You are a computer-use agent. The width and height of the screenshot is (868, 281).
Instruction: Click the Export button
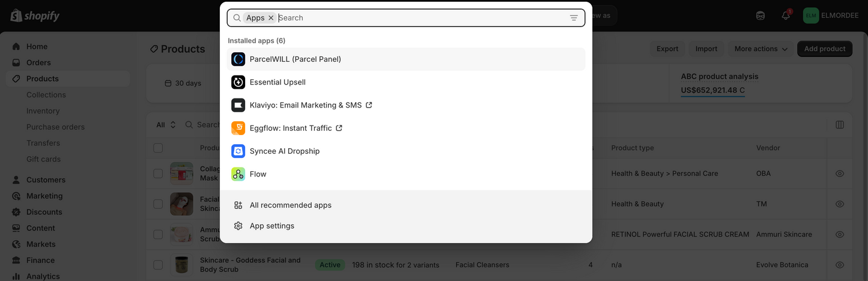click(667, 49)
